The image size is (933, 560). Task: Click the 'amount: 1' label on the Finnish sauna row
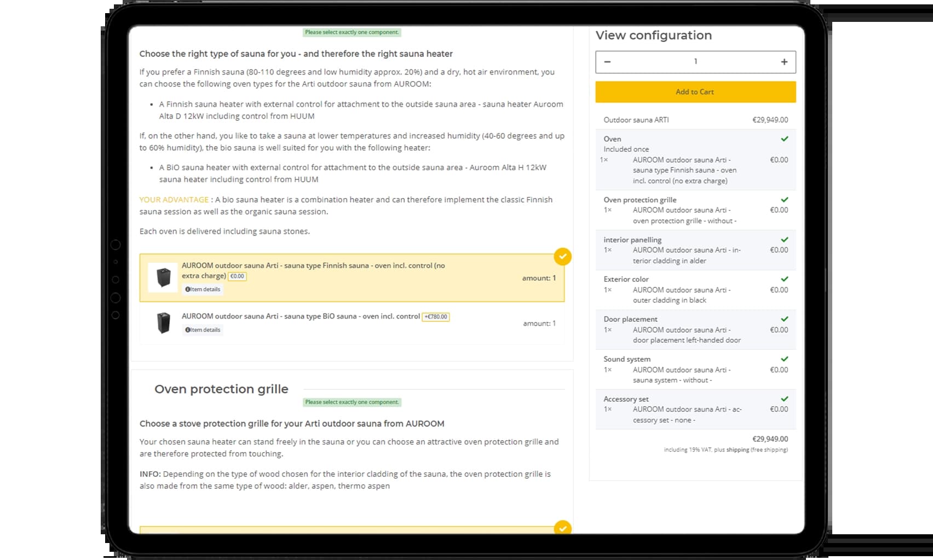[x=539, y=278]
